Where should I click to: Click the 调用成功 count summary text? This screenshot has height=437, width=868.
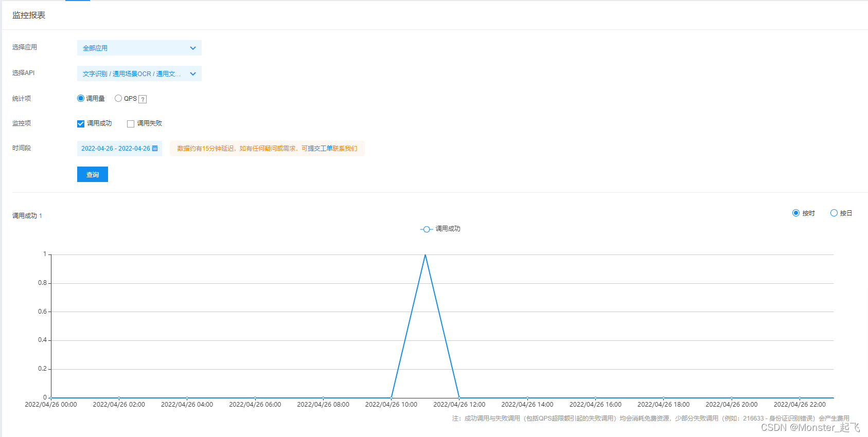click(27, 216)
